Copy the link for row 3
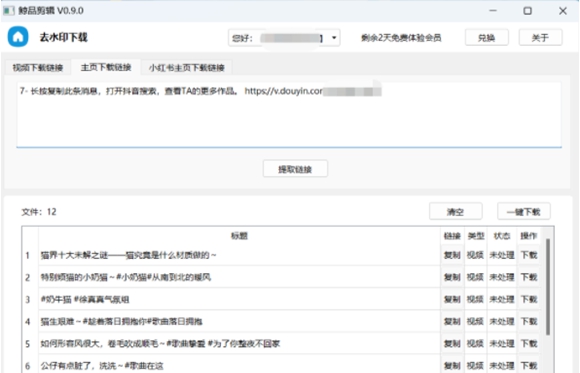Screen dimensions: 580x373 tap(452, 299)
